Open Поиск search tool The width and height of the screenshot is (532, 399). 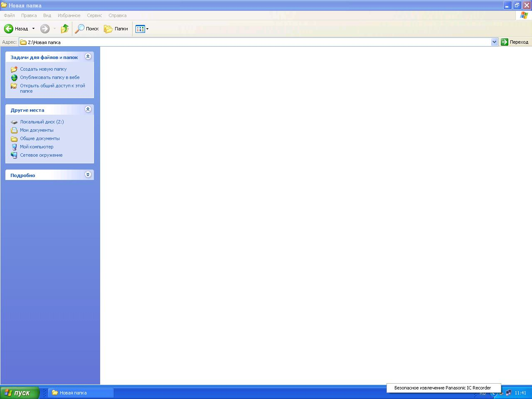(x=87, y=29)
